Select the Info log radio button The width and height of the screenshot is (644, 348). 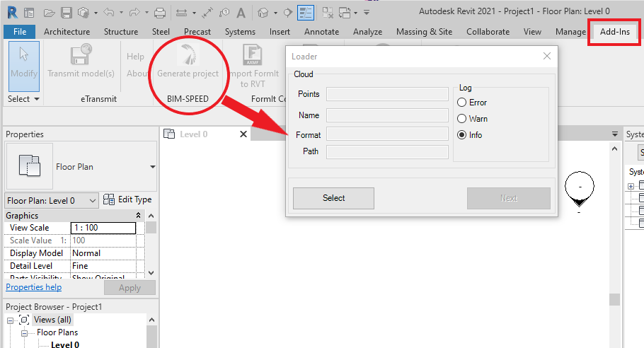[461, 135]
